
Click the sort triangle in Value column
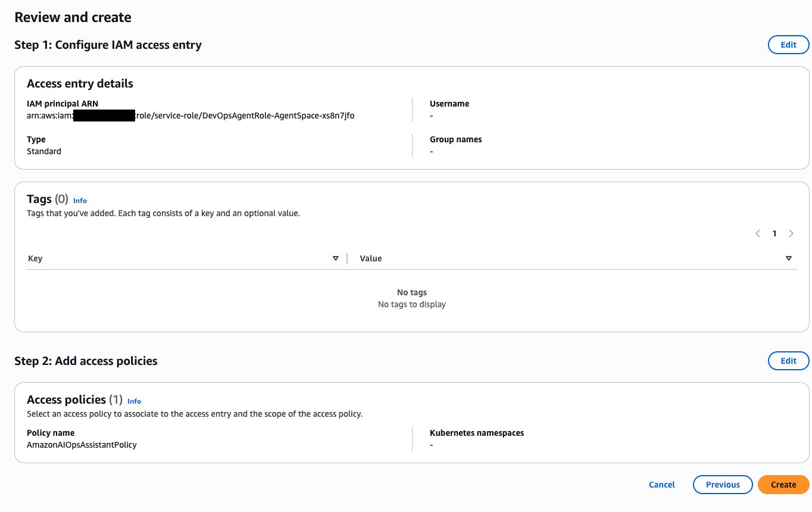789,258
